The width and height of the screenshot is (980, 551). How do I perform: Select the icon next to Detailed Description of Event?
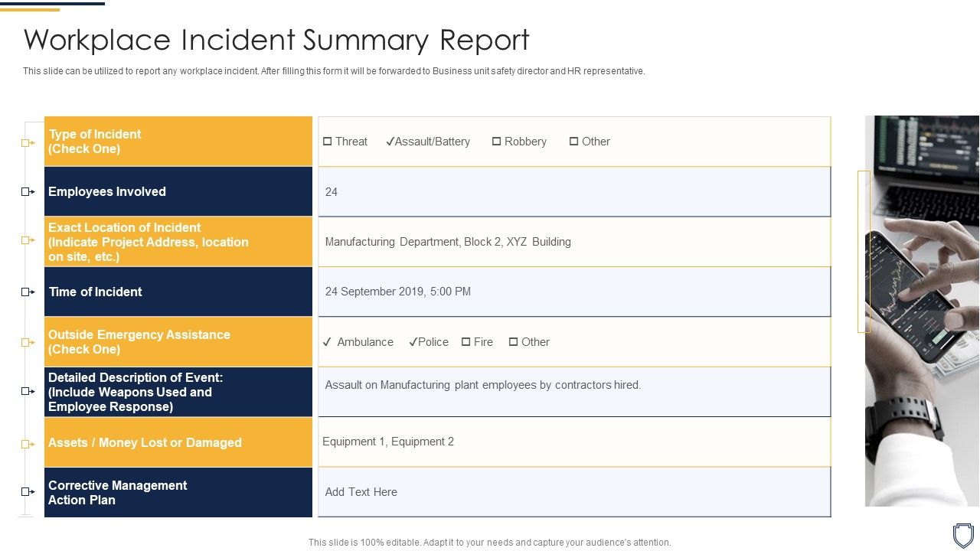pyautogui.click(x=27, y=391)
